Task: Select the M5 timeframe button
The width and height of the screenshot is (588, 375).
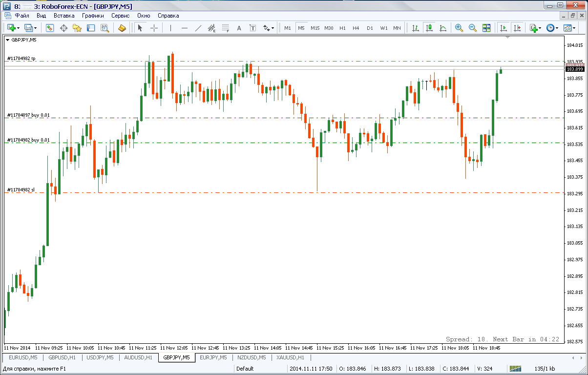Action: click(x=301, y=28)
